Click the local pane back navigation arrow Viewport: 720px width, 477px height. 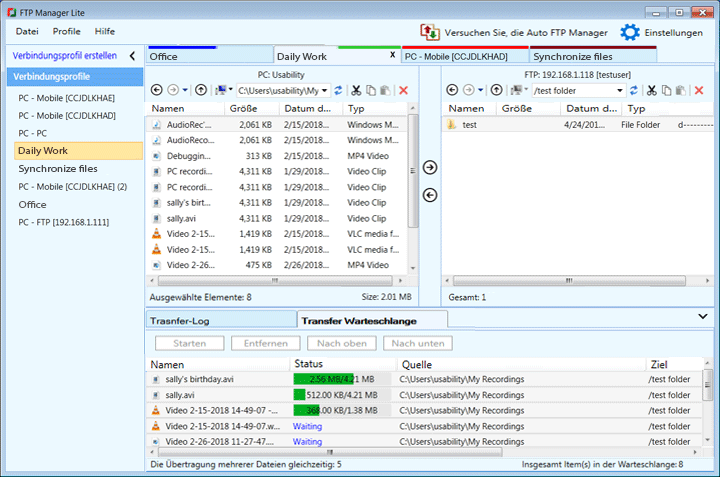157,90
